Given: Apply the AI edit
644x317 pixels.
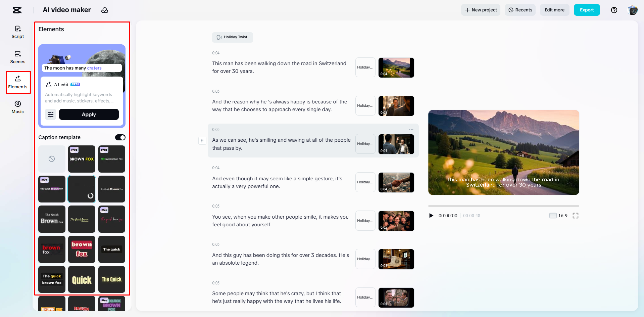Looking at the screenshot, I should coord(89,115).
